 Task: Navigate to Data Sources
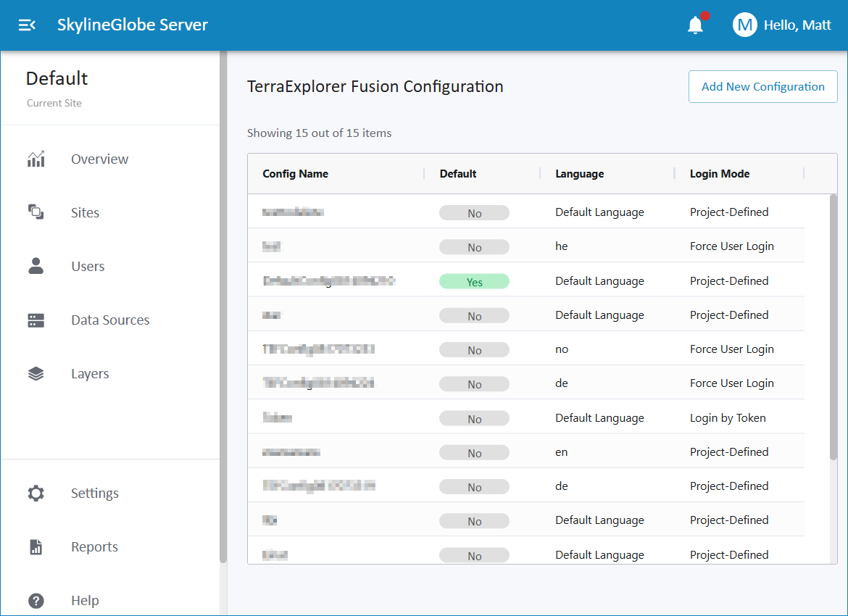pyautogui.click(x=110, y=320)
